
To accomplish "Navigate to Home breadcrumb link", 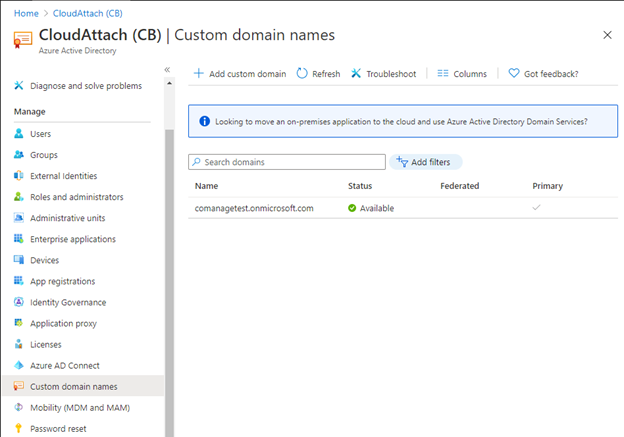I will [x=26, y=13].
